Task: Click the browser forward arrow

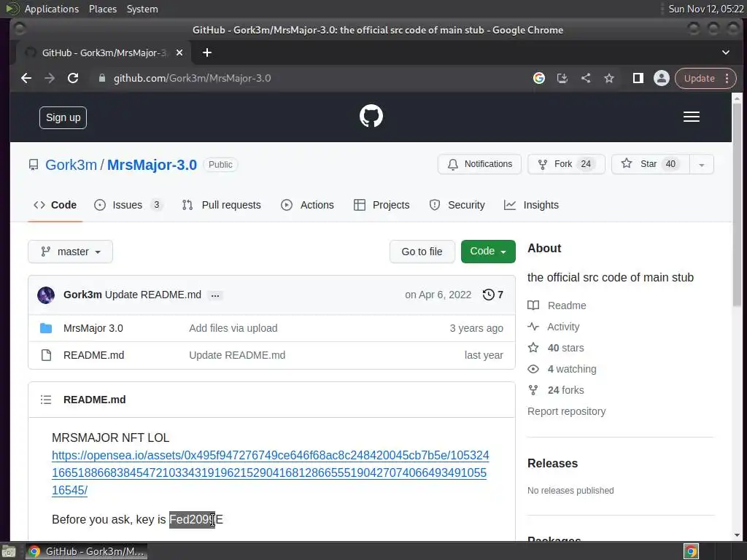Action: (x=50, y=78)
